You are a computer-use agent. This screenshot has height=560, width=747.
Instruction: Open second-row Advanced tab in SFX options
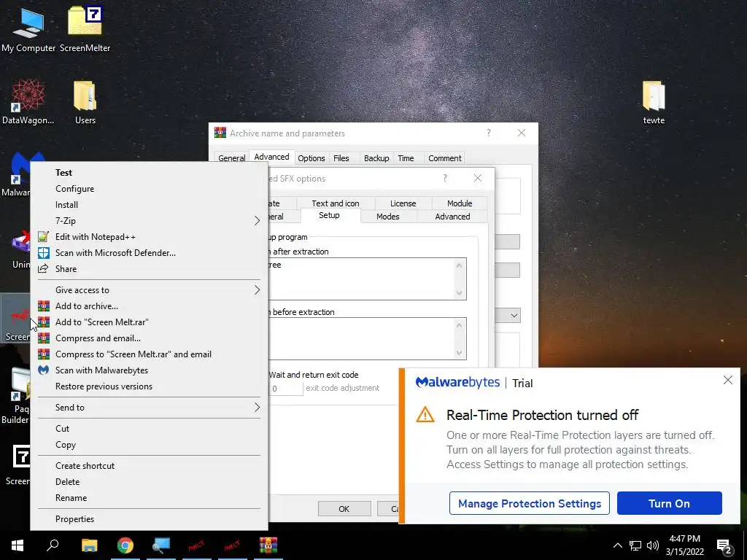pos(452,217)
